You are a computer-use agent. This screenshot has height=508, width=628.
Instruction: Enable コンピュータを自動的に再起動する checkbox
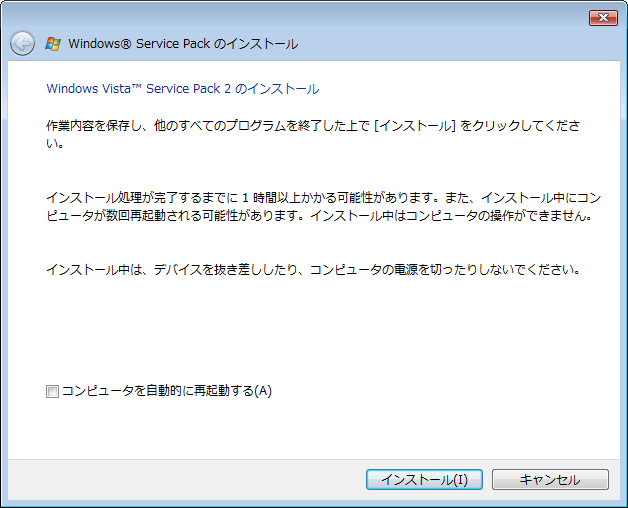click(52, 391)
